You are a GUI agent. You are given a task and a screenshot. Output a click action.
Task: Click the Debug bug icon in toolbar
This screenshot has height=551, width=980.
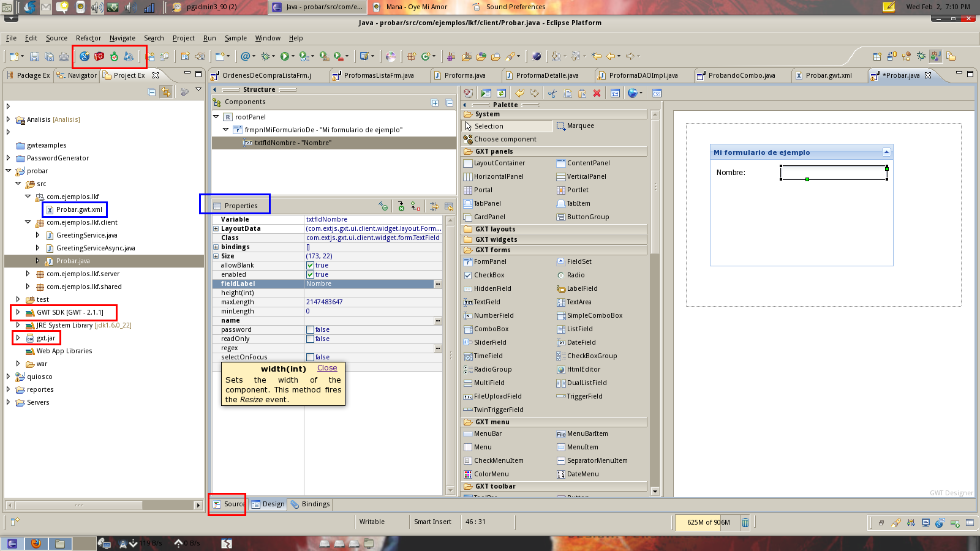click(x=265, y=56)
